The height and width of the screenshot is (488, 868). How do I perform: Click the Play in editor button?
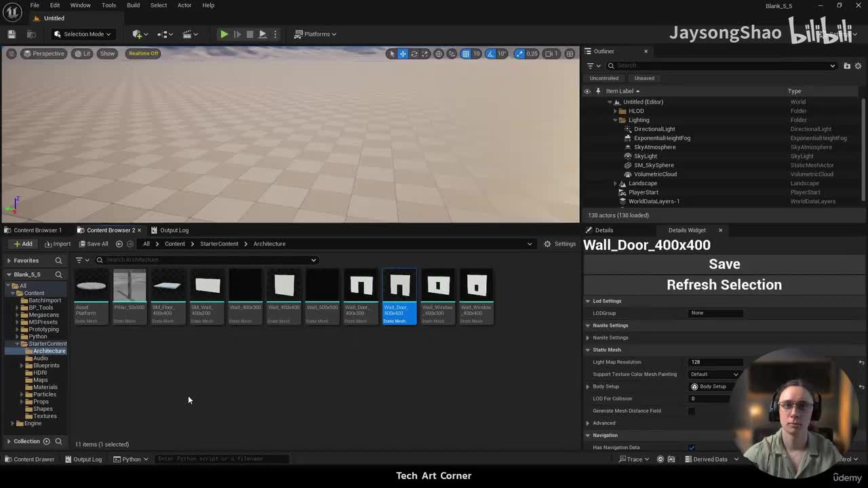(x=224, y=34)
